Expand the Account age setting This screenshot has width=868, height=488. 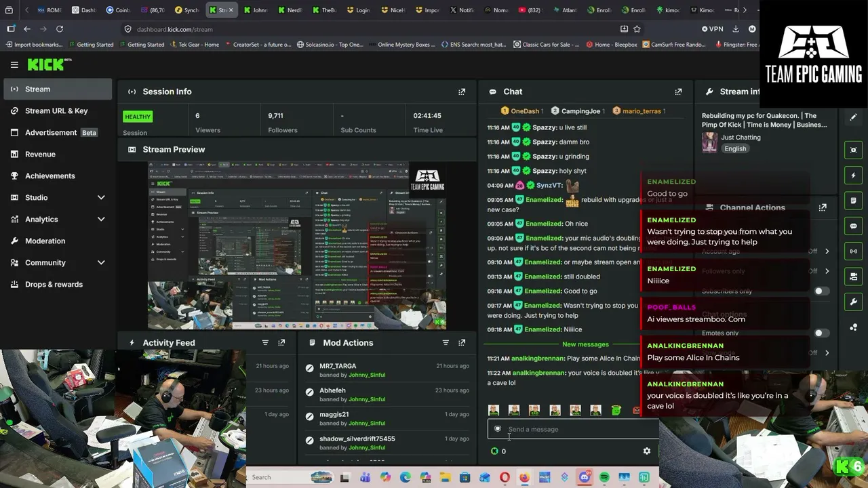pyautogui.click(x=827, y=251)
